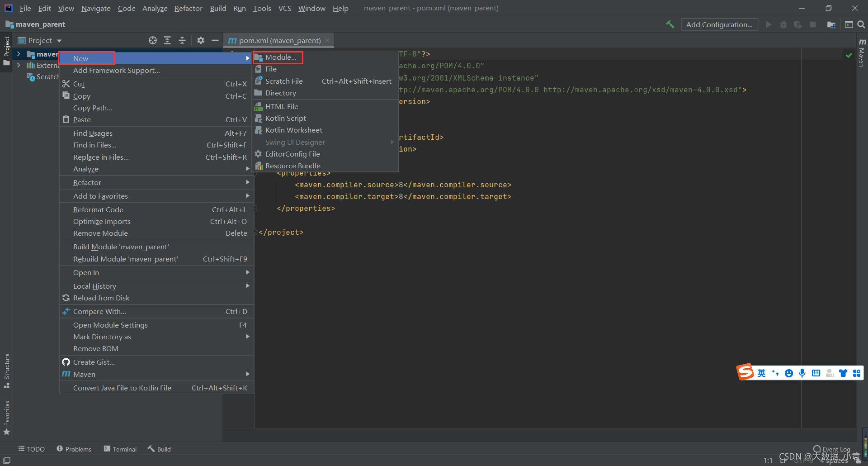
Task: Click the Run with Coverage icon in toolbar
Action: pos(798,24)
